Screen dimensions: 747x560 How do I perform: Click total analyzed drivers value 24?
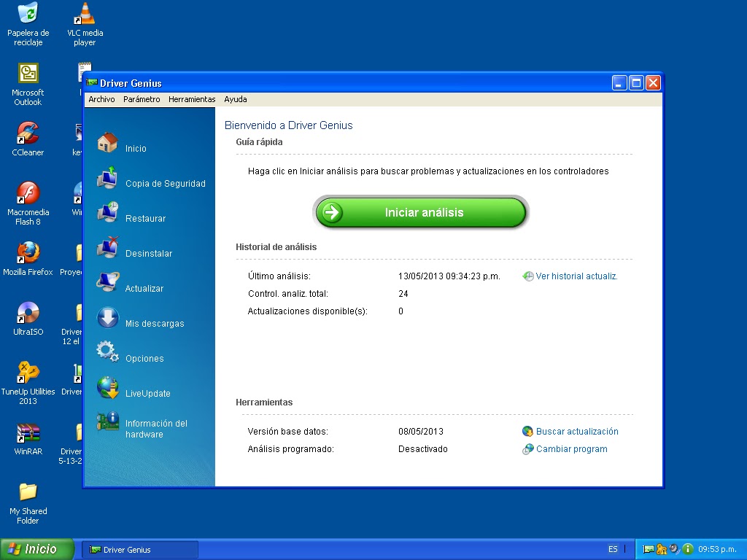(403, 294)
